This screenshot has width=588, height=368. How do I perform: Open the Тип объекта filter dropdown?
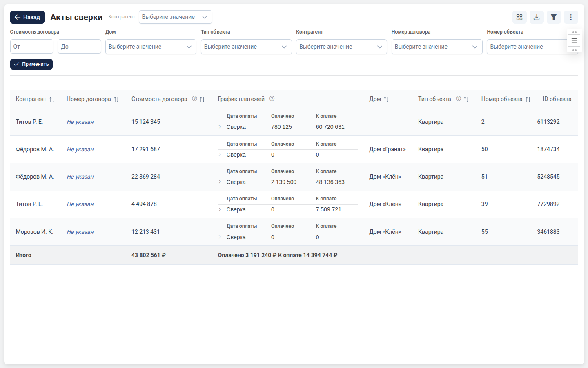(246, 47)
